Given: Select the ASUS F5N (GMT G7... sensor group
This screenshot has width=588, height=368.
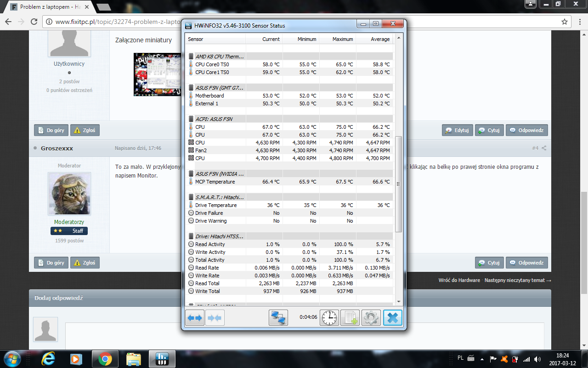Looking at the screenshot, I should coord(219,88).
